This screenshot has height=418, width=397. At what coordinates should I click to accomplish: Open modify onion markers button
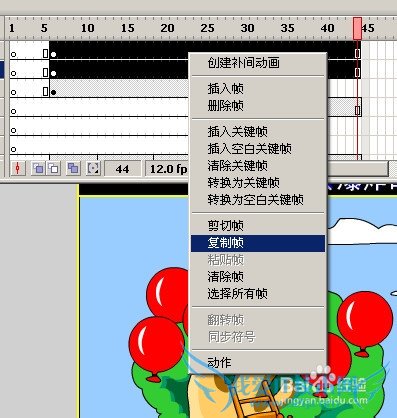[93, 168]
